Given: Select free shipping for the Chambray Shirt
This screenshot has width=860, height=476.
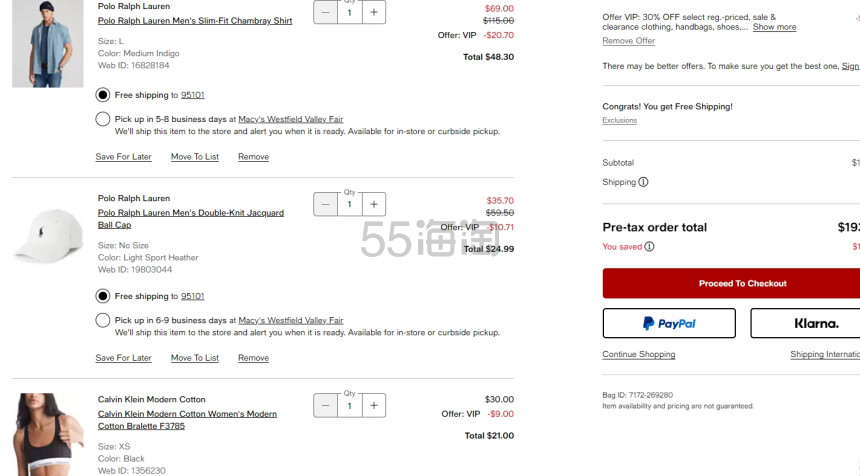Looking at the screenshot, I should tap(103, 95).
